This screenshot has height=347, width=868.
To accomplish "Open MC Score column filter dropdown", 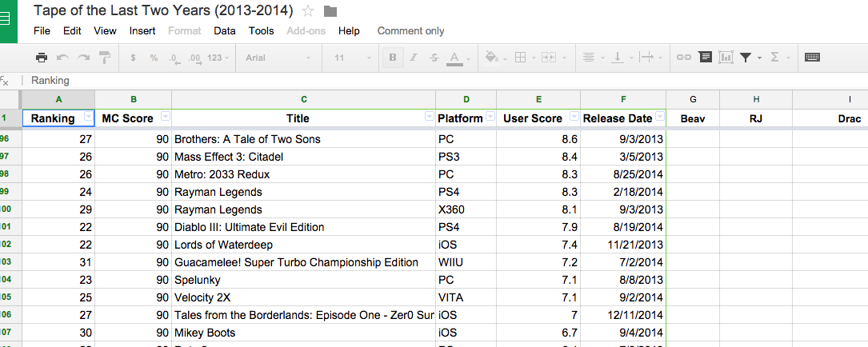I will (x=165, y=117).
